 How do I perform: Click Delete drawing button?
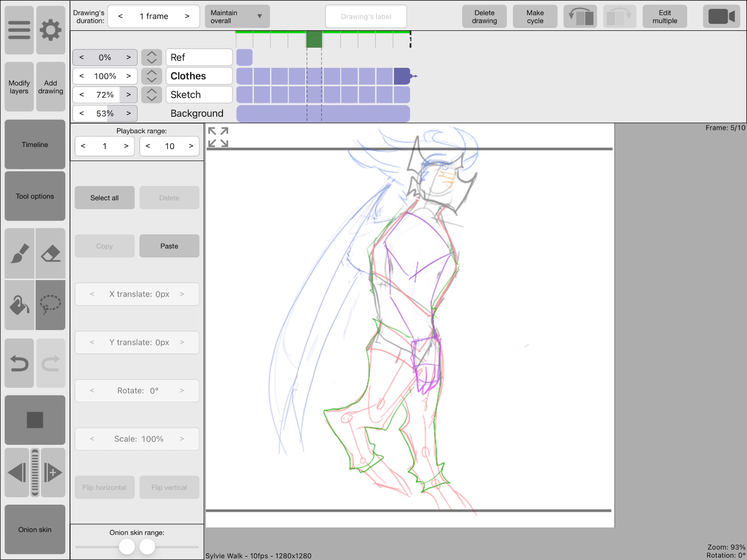coord(484,16)
